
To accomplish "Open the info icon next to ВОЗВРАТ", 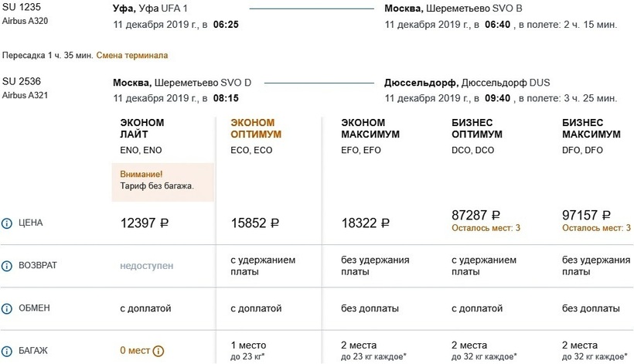I will click(7, 266).
